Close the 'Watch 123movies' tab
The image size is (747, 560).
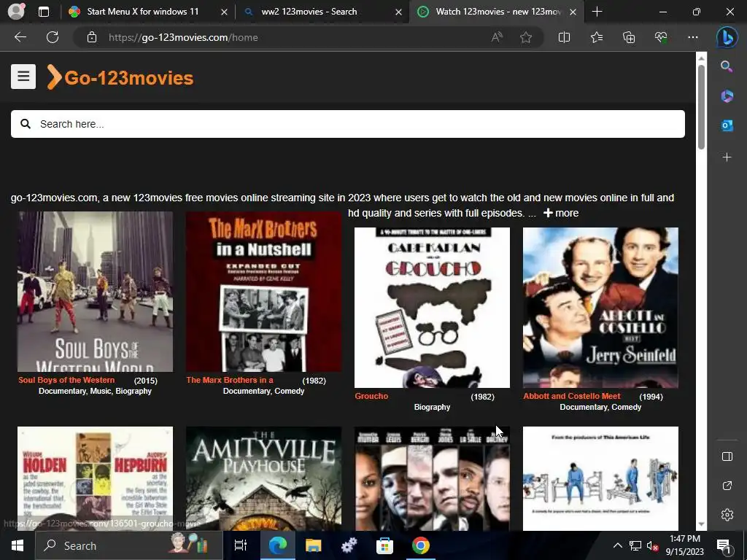(573, 12)
